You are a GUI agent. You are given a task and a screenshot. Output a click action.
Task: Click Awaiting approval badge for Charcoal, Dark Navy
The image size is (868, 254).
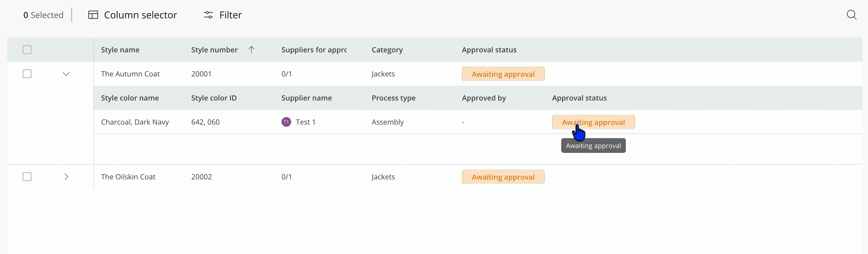593,122
